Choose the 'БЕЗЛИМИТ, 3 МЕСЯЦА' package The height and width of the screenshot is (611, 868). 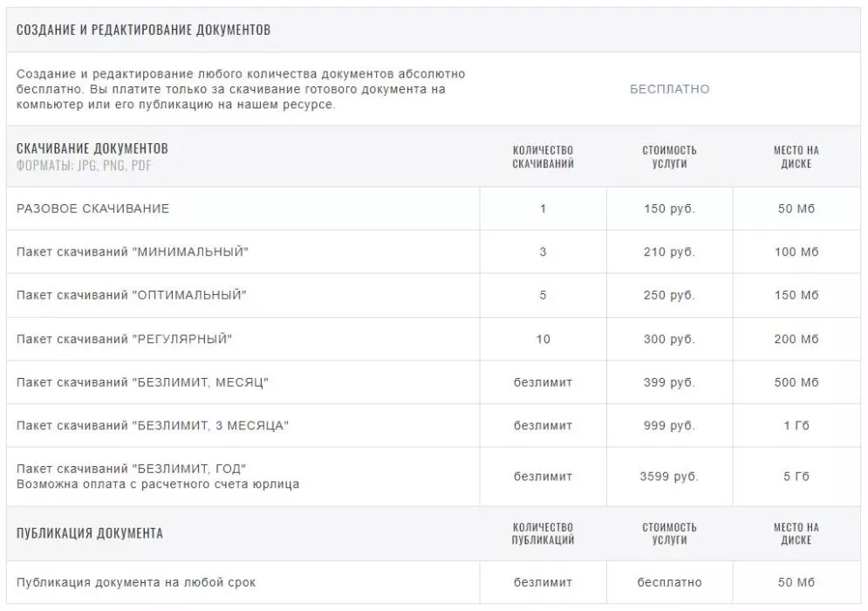click(x=434, y=425)
